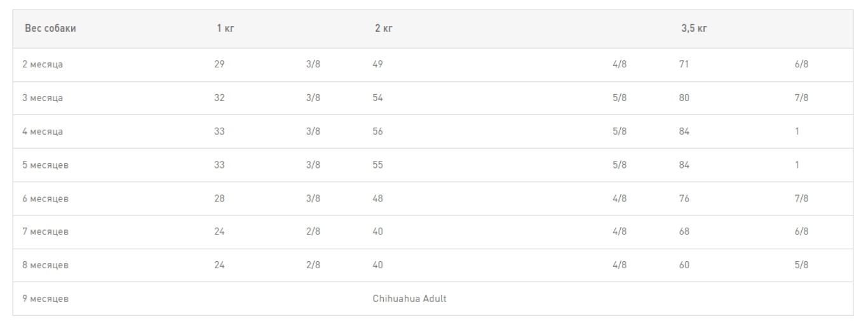
Task: Click the value 56 cell
Action: click(378, 132)
